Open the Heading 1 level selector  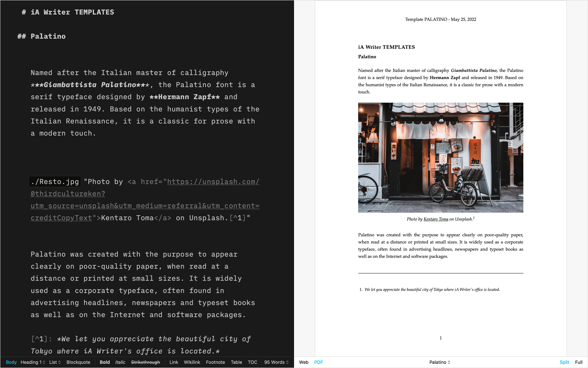[x=33, y=362]
